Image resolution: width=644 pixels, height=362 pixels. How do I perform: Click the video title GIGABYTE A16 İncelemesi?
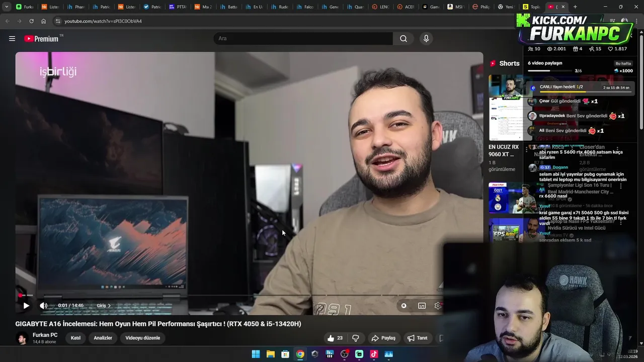pos(158,324)
